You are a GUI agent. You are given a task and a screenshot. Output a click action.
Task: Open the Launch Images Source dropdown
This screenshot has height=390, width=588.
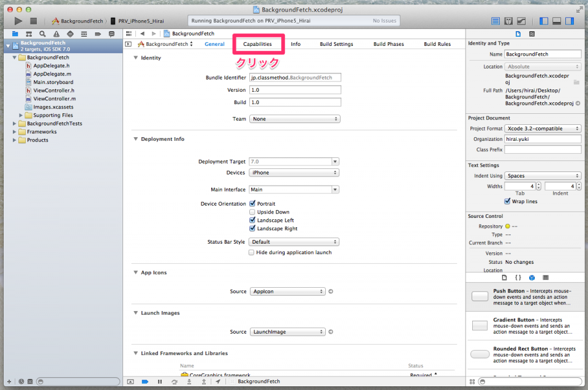tap(288, 332)
